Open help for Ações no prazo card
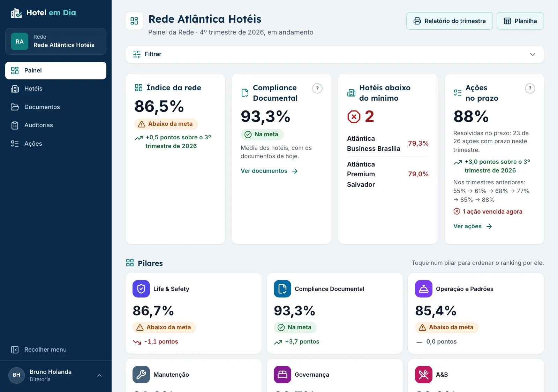Viewport: 558px width, 392px height. point(530,89)
